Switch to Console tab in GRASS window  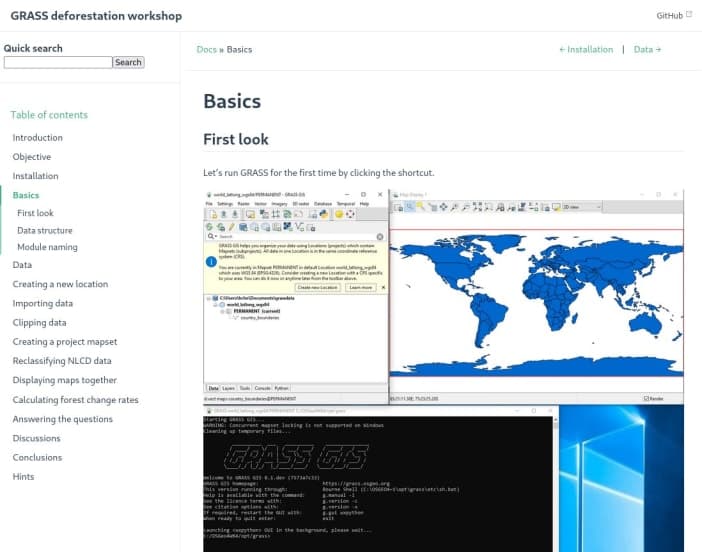(262, 388)
